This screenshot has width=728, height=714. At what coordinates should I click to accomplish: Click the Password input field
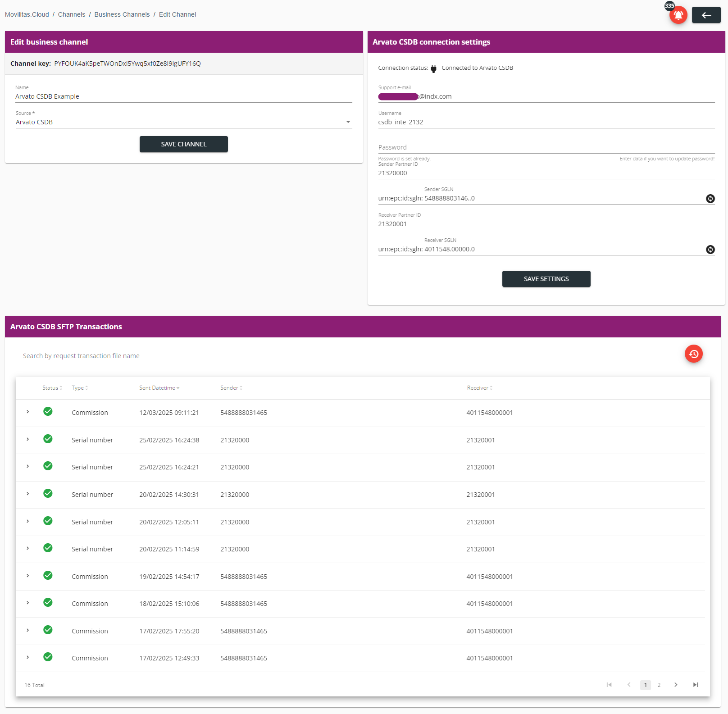pos(546,147)
